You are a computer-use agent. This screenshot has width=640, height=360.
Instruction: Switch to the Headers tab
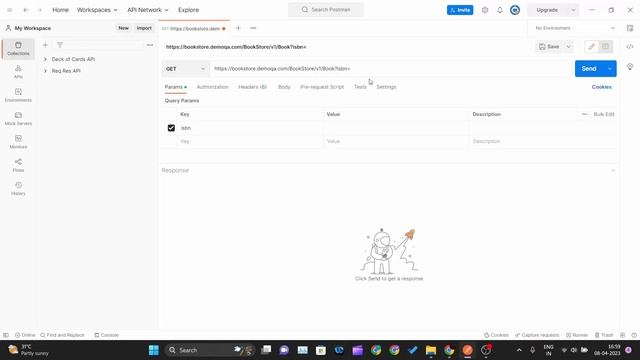tap(252, 87)
